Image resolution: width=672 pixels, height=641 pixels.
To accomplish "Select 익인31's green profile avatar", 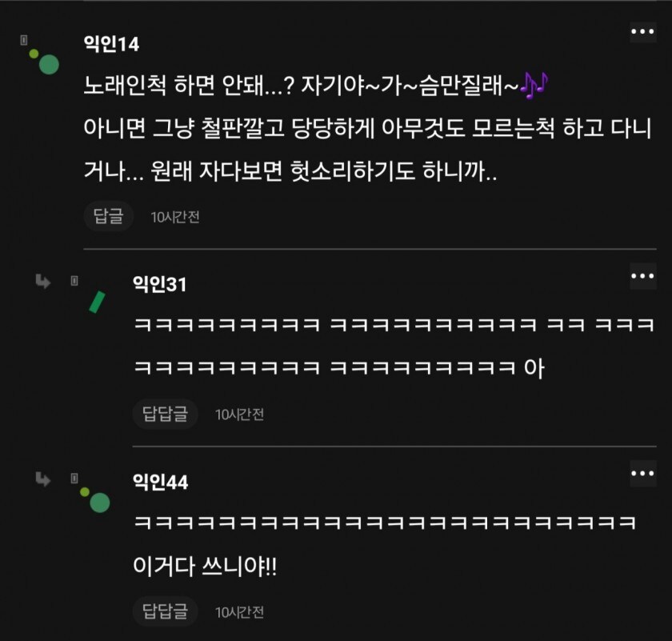I will 97,301.
